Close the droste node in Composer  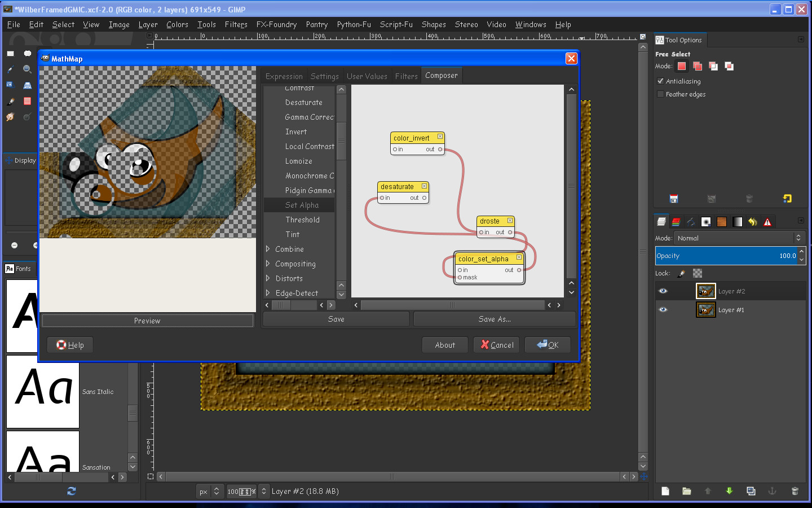point(510,220)
